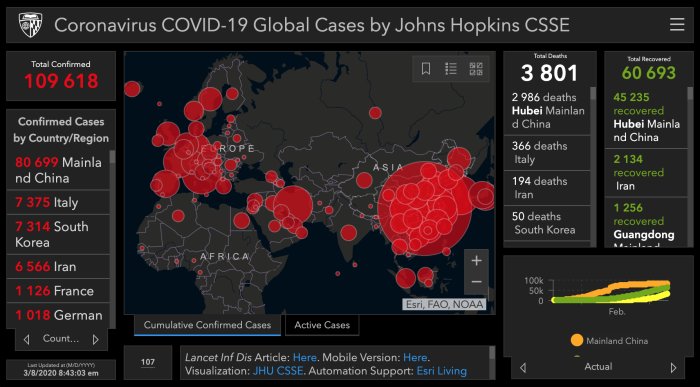Click right arrow beside Actual chart
Viewport: 700px width, 387px height.
coord(674,368)
